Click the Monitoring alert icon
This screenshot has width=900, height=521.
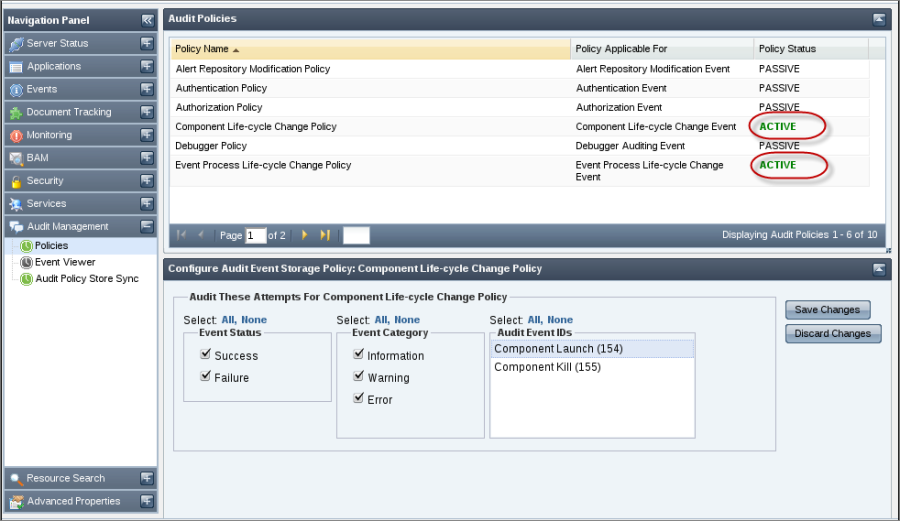(x=16, y=136)
